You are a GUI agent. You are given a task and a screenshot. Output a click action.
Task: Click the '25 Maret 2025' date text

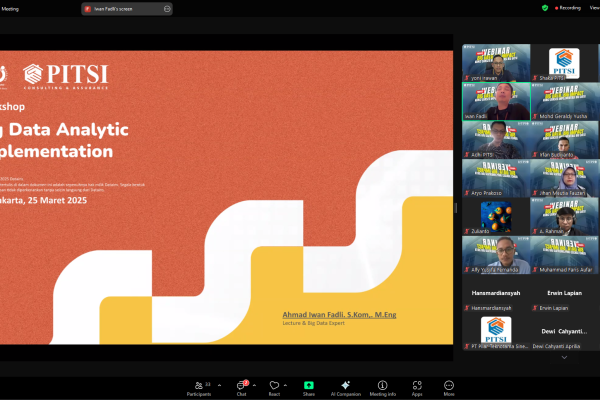click(x=57, y=200)
